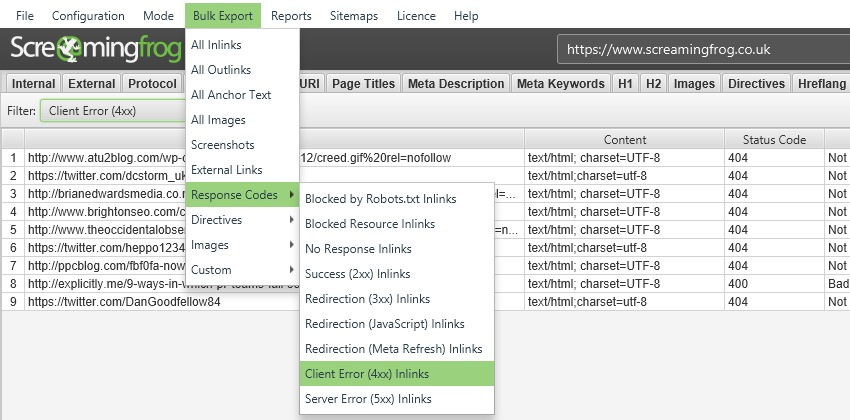Click row 2's content type cell
This screenshot has height=420, width=850.
pyautogui.click(x=624, y=176)
